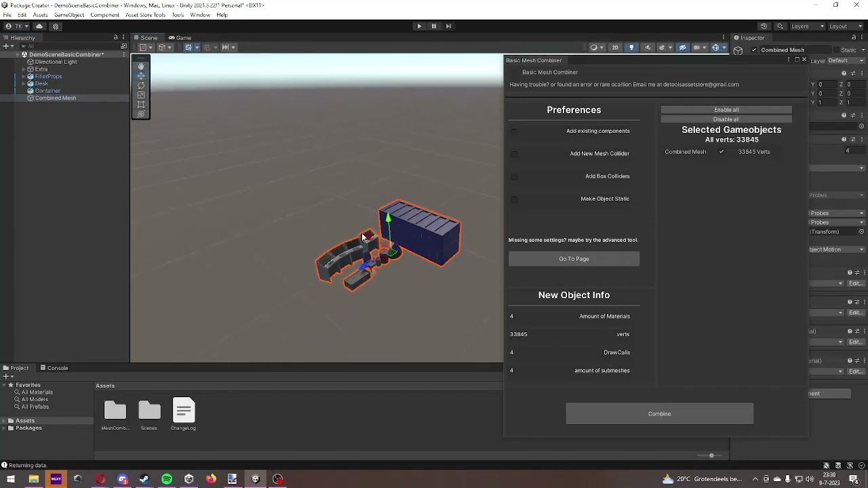Switch to the Game tab
Screen dimensions: 868x488
click(x=180, y=38)
